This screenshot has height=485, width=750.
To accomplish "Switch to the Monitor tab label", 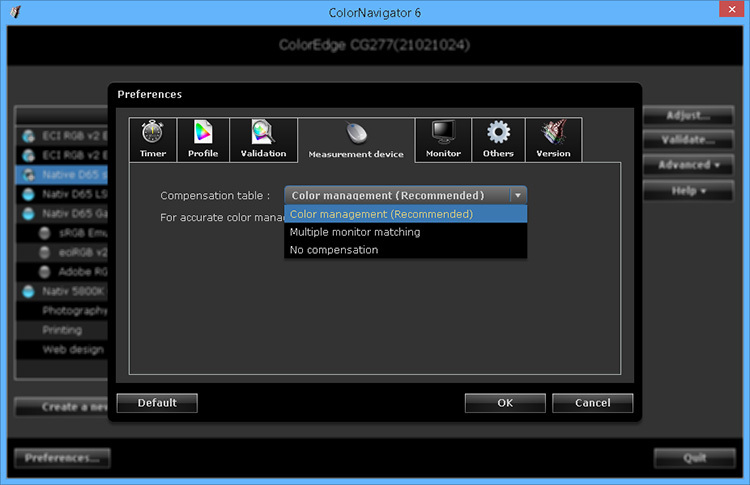I will (443, 154).
